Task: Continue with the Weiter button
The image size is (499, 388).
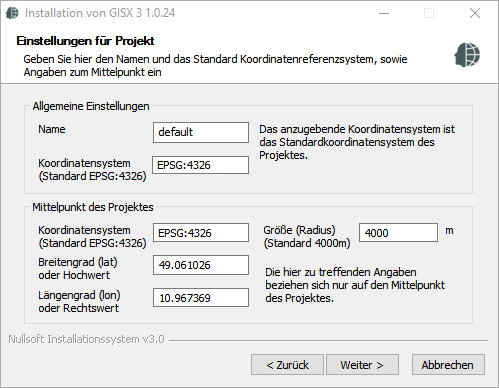Action: (362, 365)
